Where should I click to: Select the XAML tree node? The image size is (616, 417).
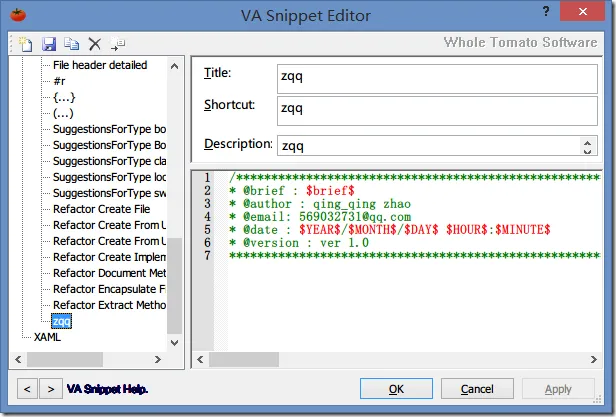point(48,337)
